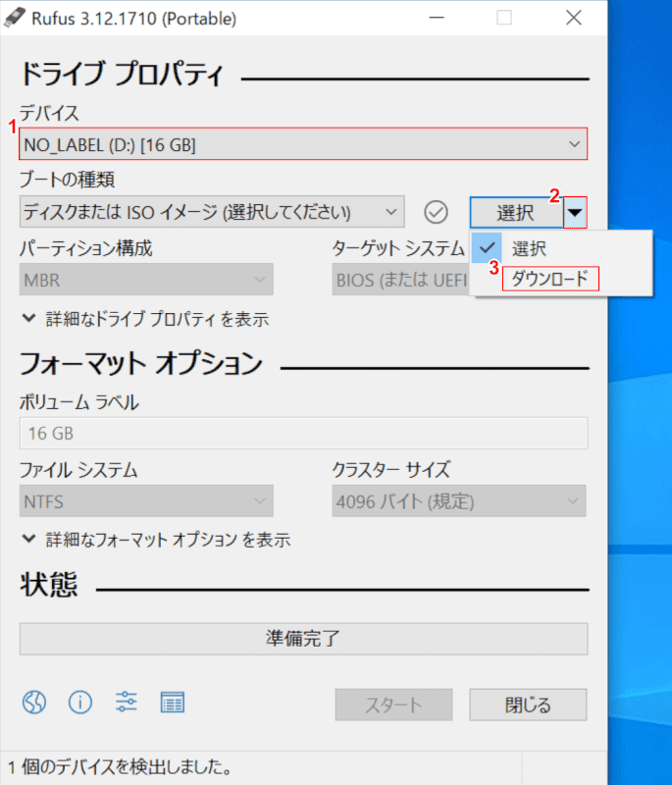
Task: Show the log window icon
Action: pos(173,702)
